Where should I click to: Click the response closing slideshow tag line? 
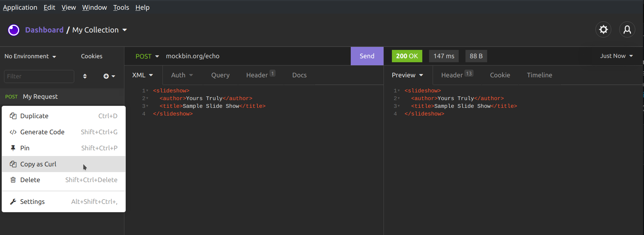click(424, 114)
